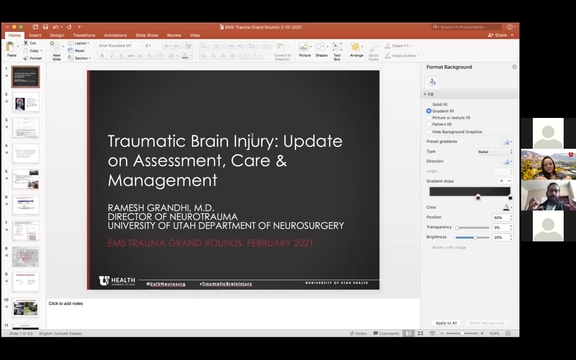Select Picture or texture fill option
The height and width of the screenshot is (360, 576).
[429, 118]
